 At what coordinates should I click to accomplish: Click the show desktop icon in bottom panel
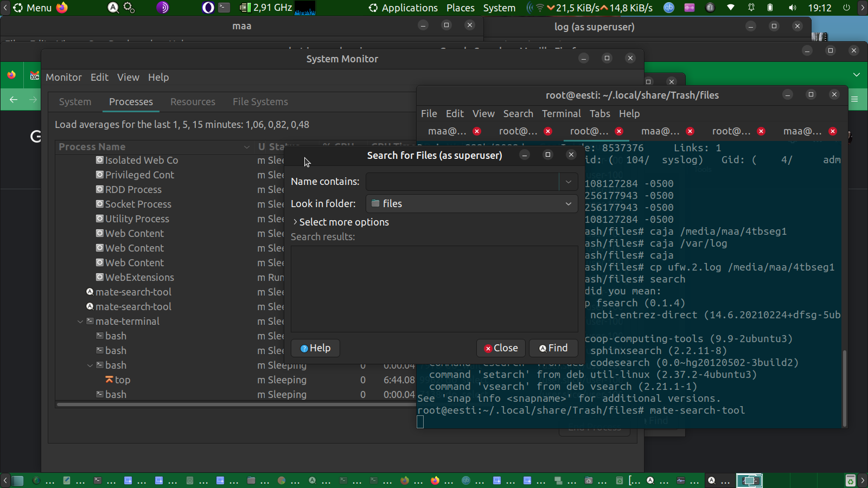click(x=18, y=480)
